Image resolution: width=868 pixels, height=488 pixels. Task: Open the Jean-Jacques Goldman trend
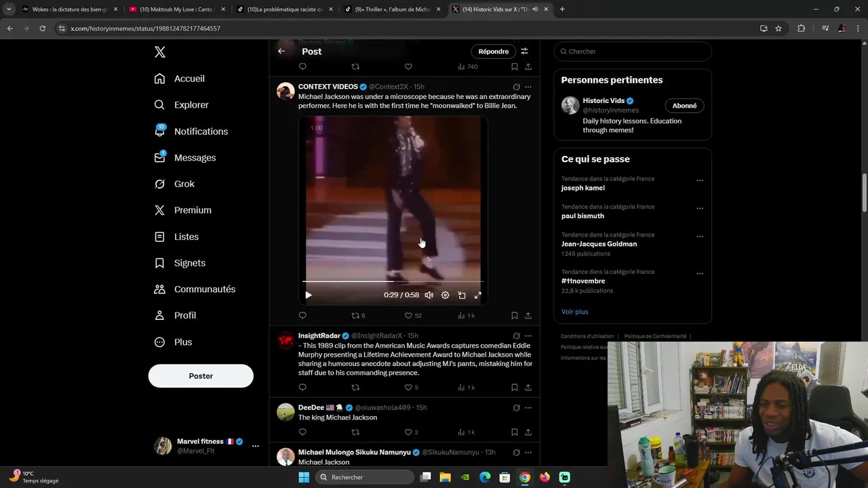pos(599,244)
